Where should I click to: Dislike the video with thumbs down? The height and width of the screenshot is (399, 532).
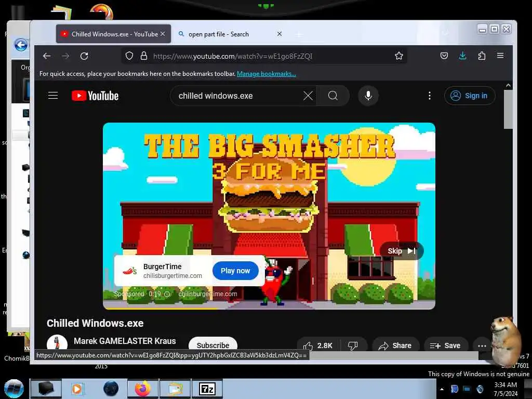tap(353, 345)
